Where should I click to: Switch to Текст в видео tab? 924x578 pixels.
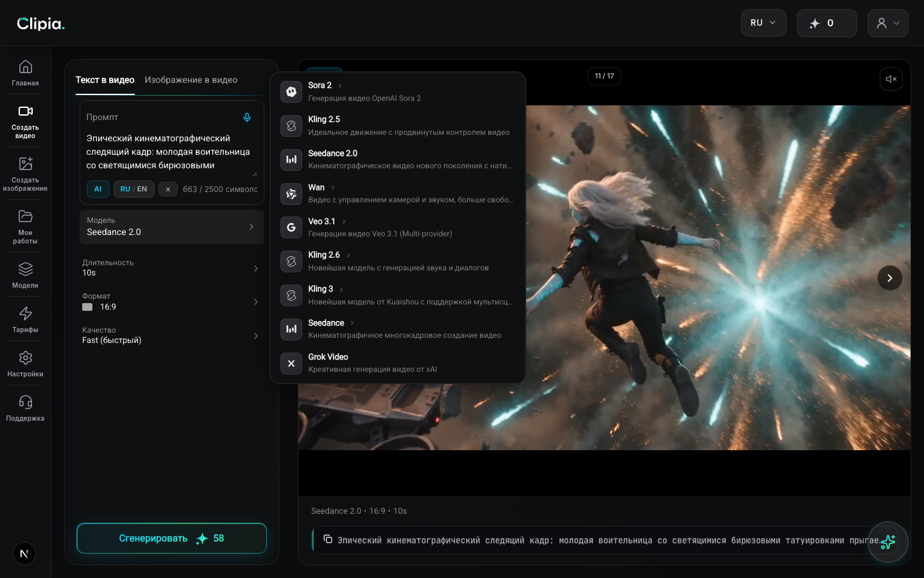105,80
